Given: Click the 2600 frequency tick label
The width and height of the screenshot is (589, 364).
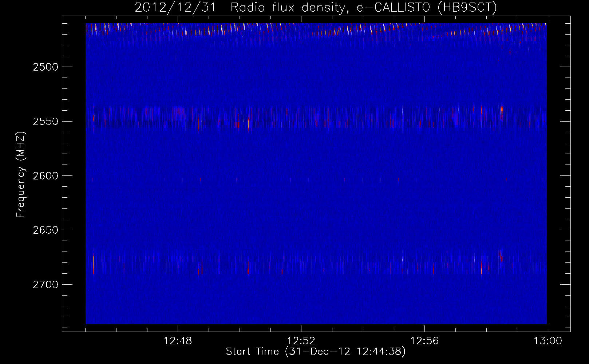Looking at the screenshot, I should [x=45, y=176].
